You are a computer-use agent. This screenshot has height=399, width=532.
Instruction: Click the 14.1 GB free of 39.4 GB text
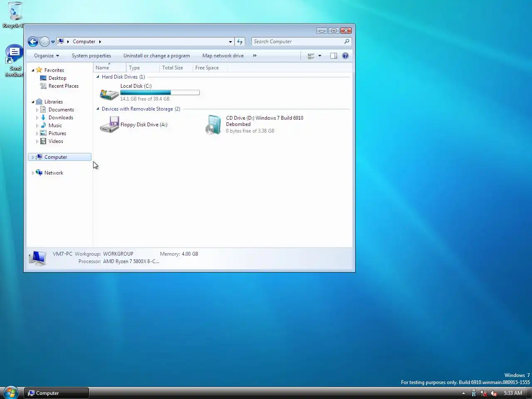pyautogui.click(x=145, y=99)
